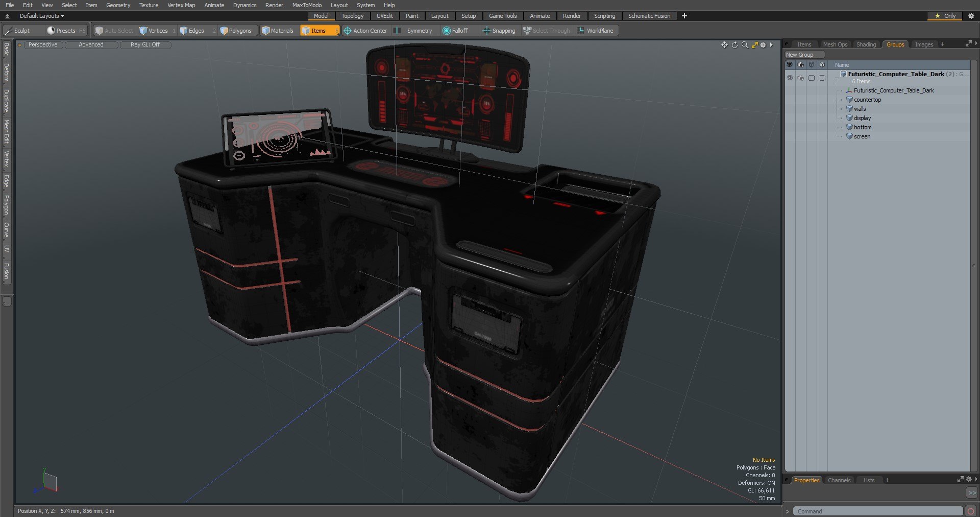Switch to the UVEdit layout tab
Image resolution: width=980 pixels, height=517 pixels.
[384, 16]
